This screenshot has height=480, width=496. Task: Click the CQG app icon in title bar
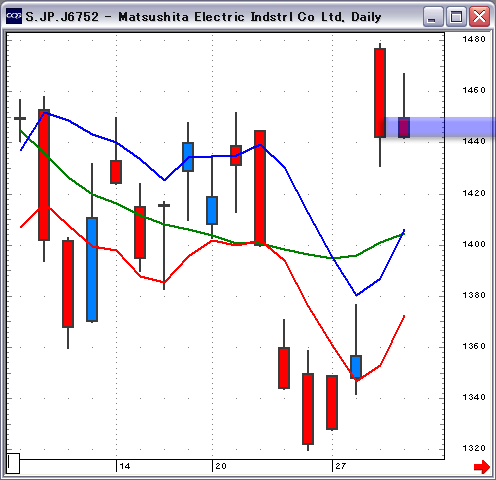[14, 16]
